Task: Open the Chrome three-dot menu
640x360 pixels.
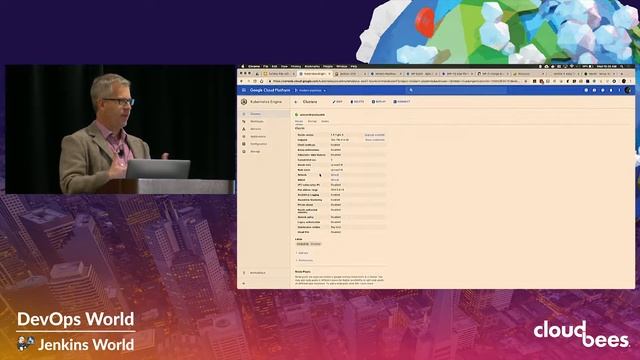Action: [630, 81]
